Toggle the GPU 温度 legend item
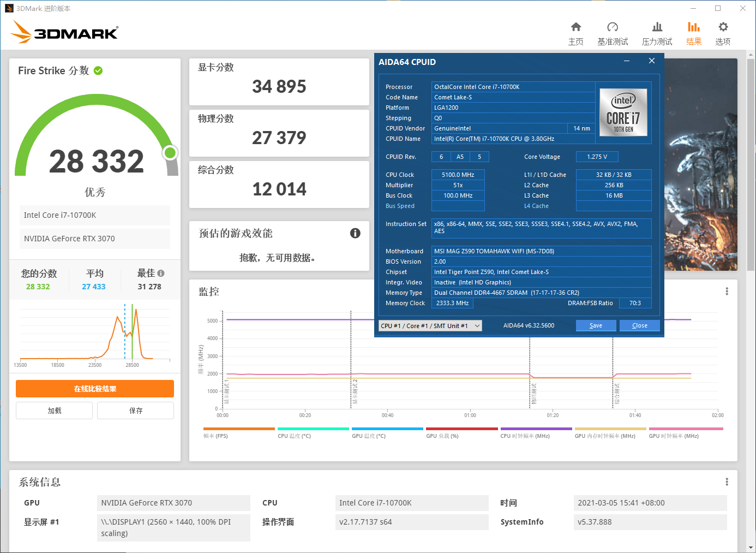756x553 pixels. point(387,433)
